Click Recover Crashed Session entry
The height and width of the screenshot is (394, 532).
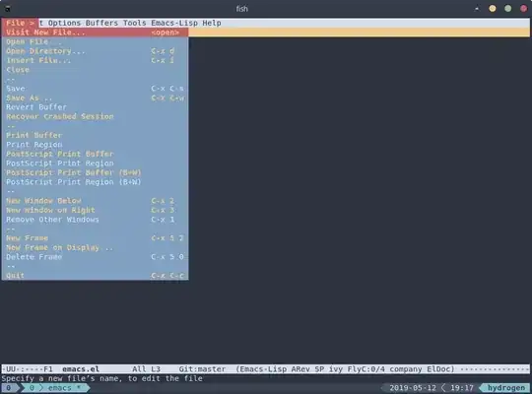tap(95, 117)
